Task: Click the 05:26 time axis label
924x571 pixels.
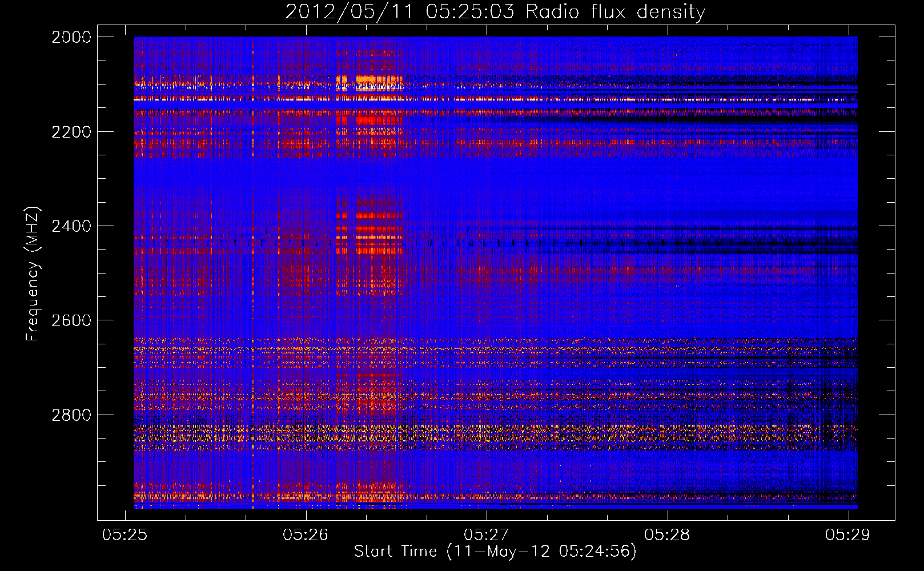Action: (306, 534)
